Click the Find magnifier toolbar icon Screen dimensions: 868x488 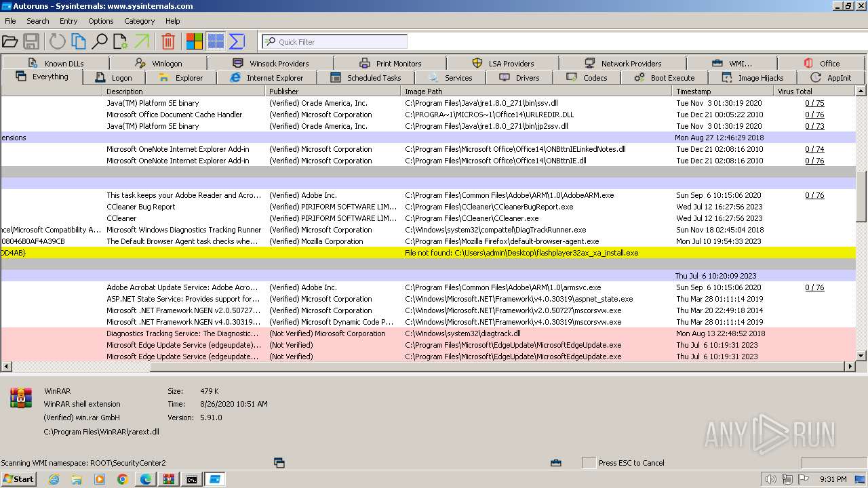pos(100,41)
